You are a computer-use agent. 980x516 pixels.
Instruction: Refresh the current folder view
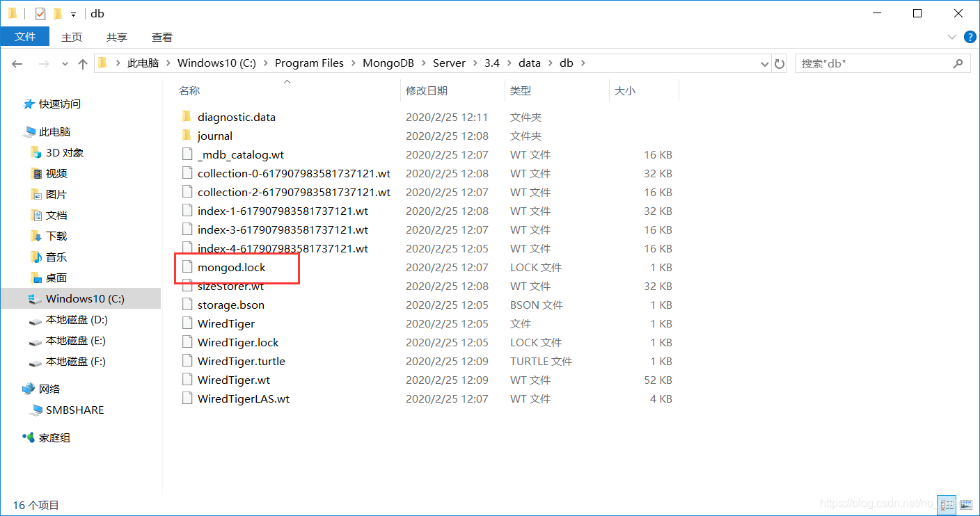click(x=779, y=63)
